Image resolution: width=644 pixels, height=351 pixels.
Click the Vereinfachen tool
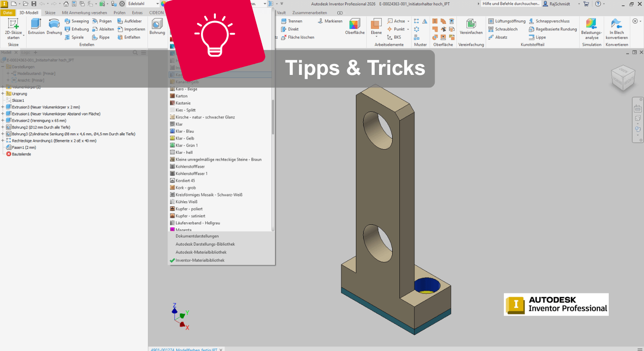pos(471,27)
